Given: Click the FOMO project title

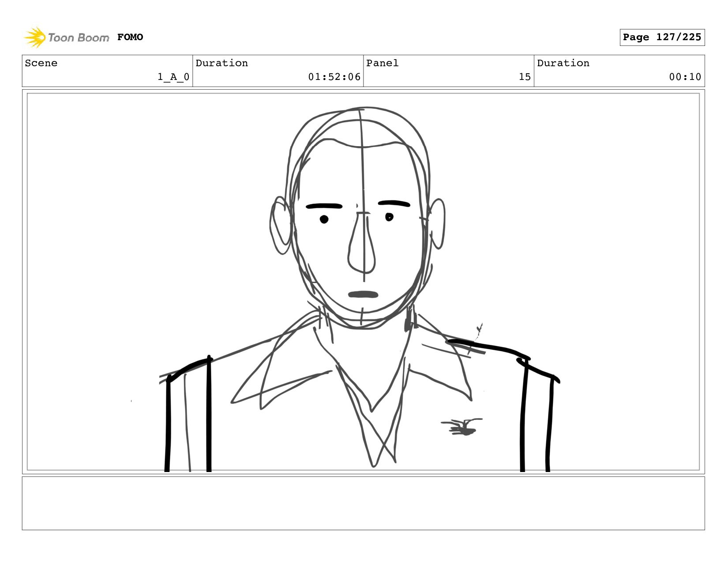Looking at the screenshot, I should [130, 37].
